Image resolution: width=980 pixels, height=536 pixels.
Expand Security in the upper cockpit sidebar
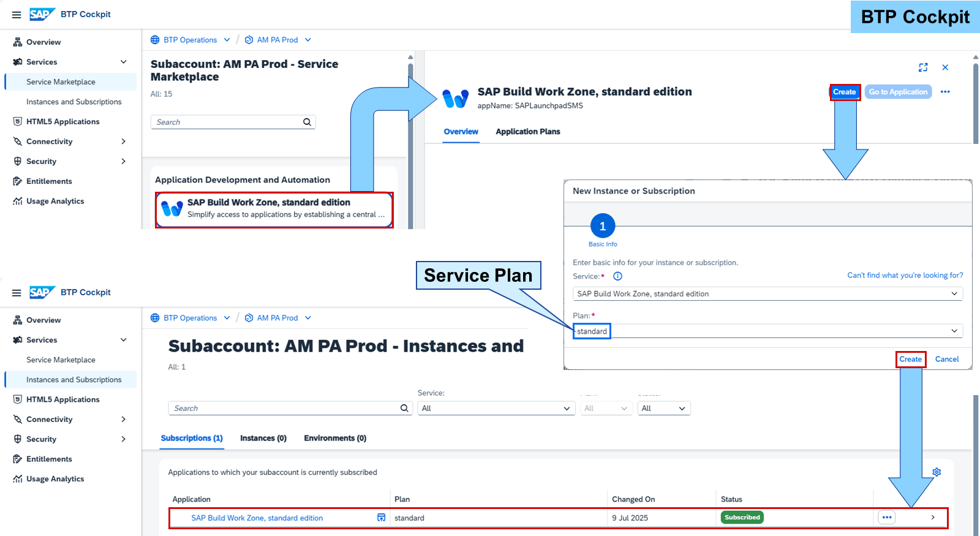pyautogui.click(x=124, y=162)
